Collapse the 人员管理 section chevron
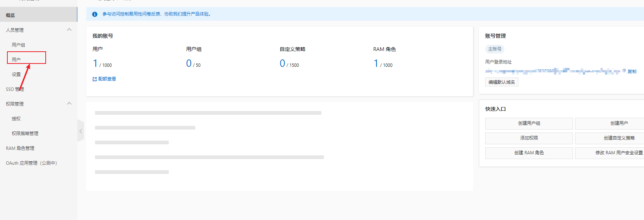The image size is (644, 220). click(x=69, y=30)
